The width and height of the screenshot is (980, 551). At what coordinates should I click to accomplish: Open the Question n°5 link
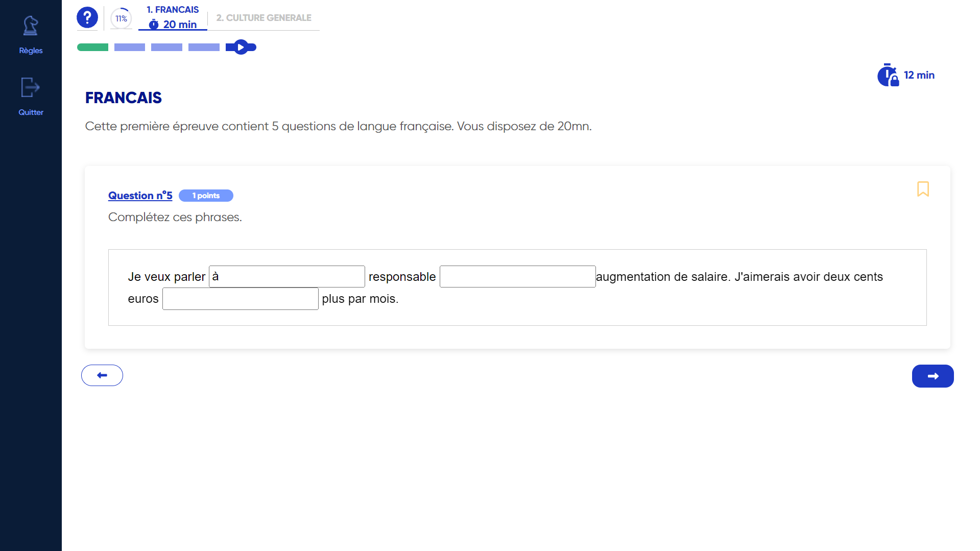click(140, 196)
